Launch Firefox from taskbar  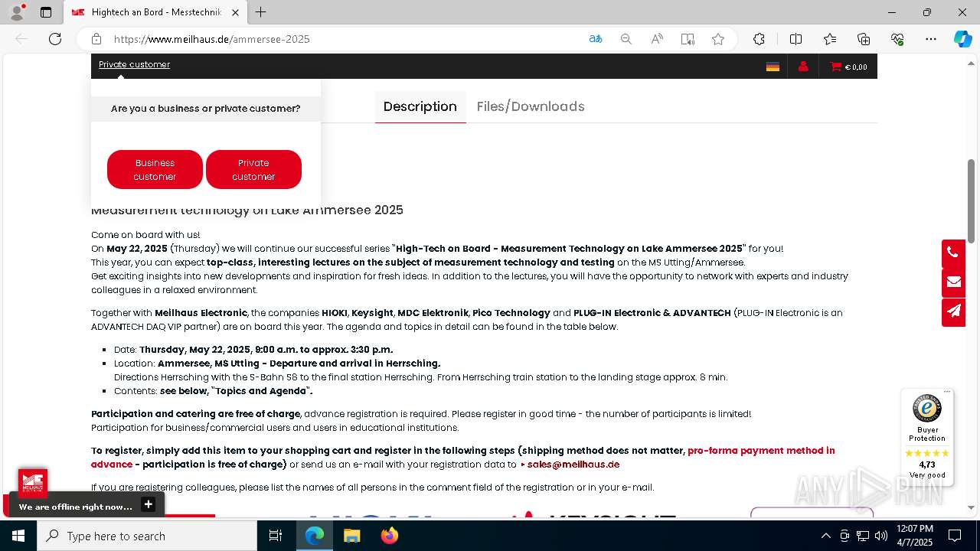[x=389, y=536]
